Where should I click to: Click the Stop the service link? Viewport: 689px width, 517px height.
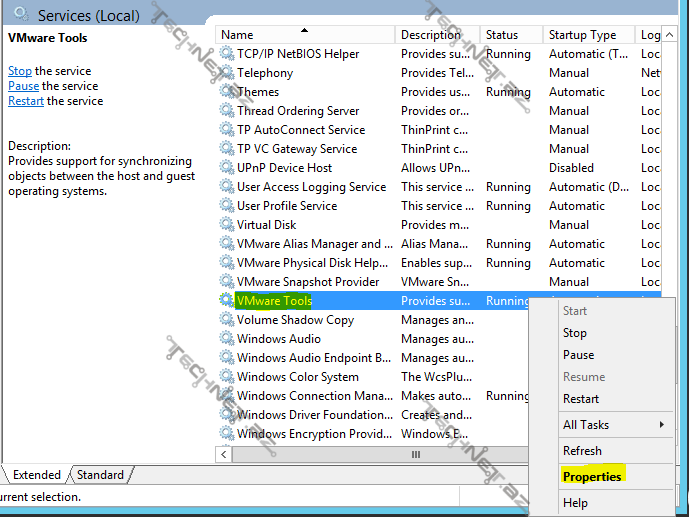pyautogui.click(x=20, y=71)
